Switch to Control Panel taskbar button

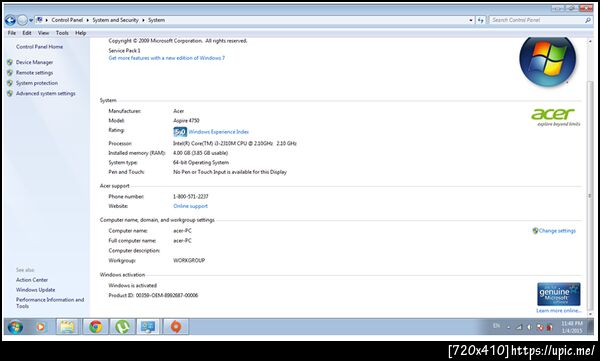click(148, 327)
